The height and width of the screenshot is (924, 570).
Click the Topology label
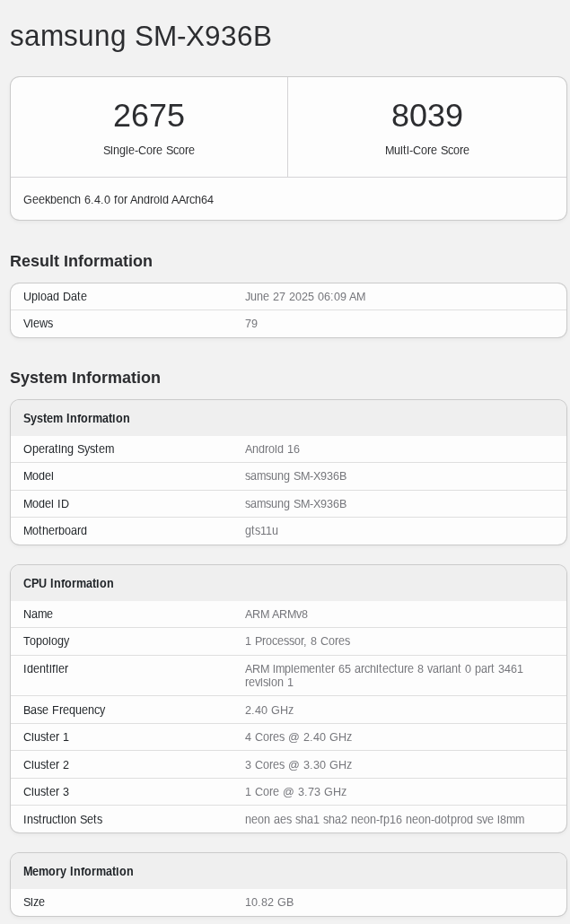(47, 641)
